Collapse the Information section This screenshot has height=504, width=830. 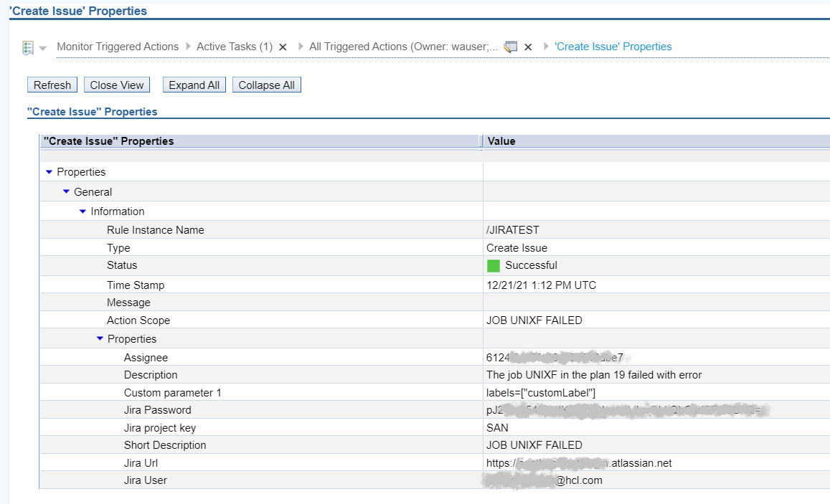click(x=82, y=211)
